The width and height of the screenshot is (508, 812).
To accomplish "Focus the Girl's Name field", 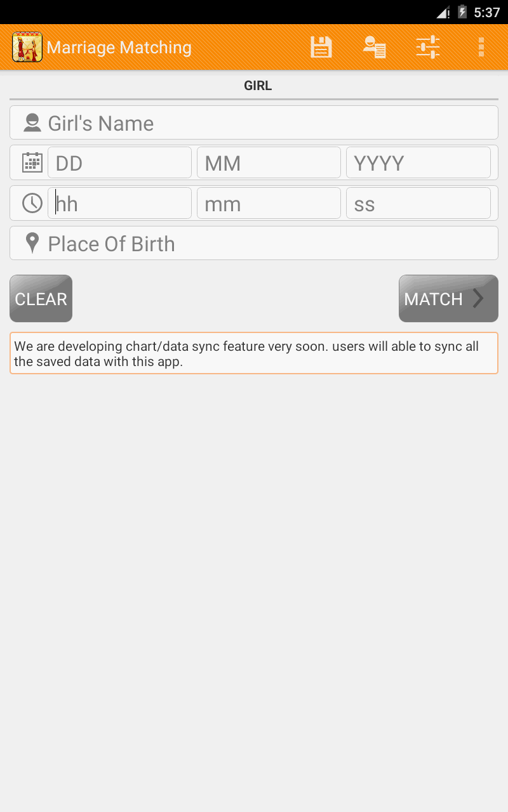I will (x=254, y=122).
